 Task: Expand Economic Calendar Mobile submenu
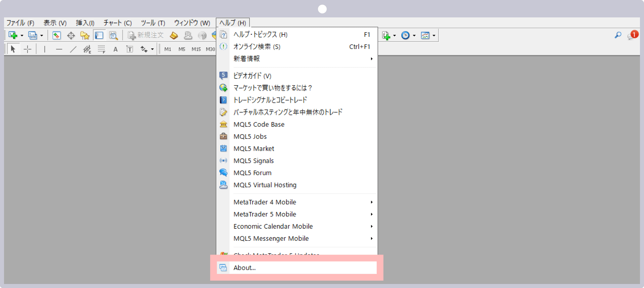pyautogui.click(x=297, y=226)
